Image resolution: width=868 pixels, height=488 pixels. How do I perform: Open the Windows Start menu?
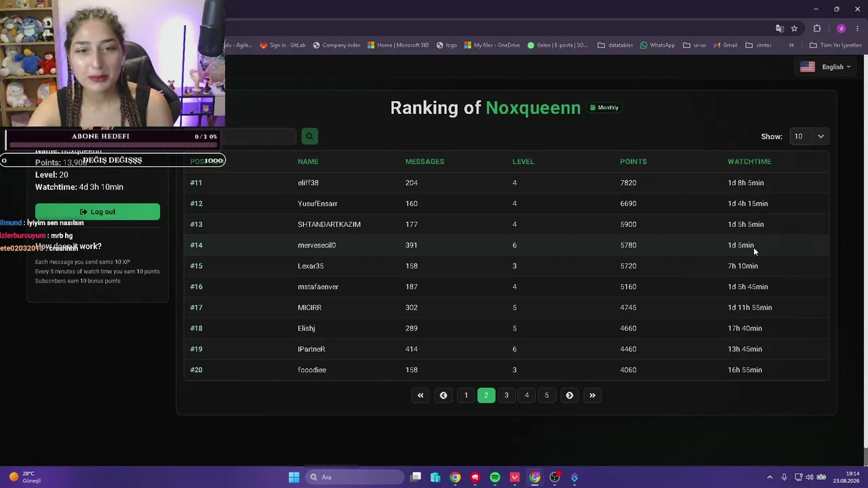point(294,477)
